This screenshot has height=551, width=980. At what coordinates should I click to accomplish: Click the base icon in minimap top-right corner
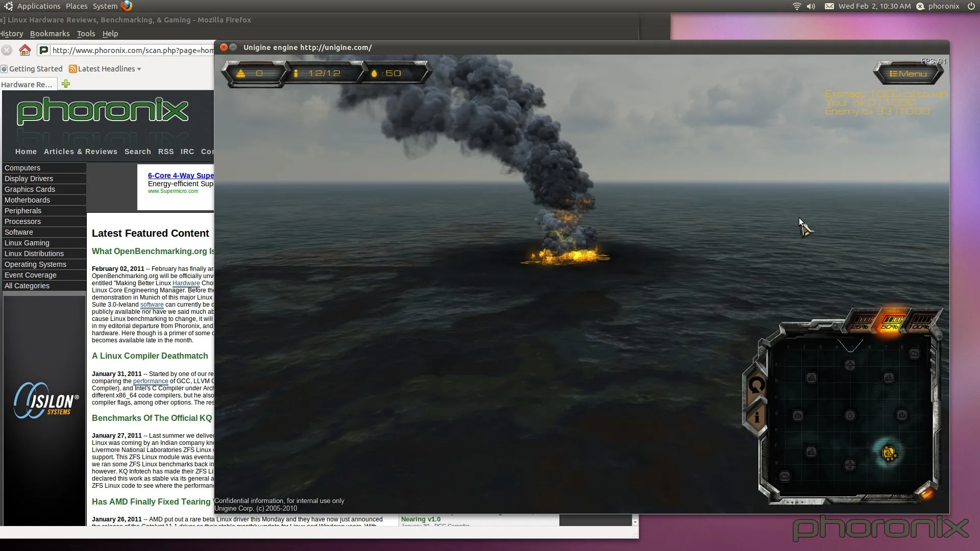click(x=914, y=353)
